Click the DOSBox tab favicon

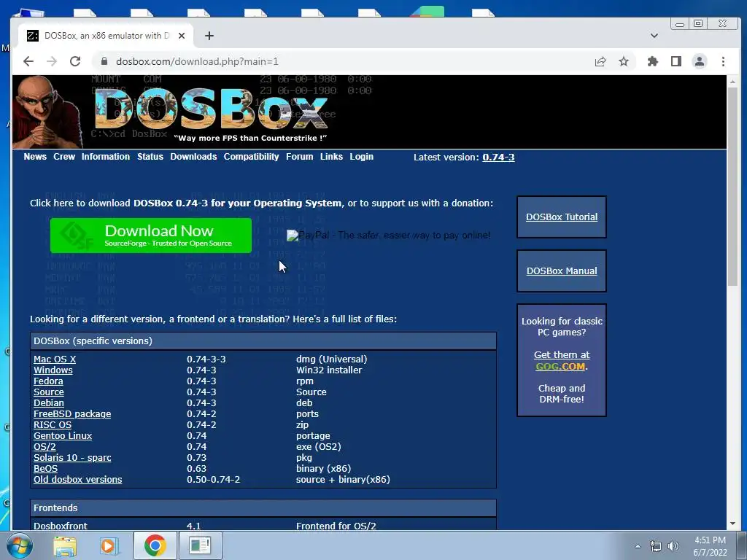click(32, 36)
